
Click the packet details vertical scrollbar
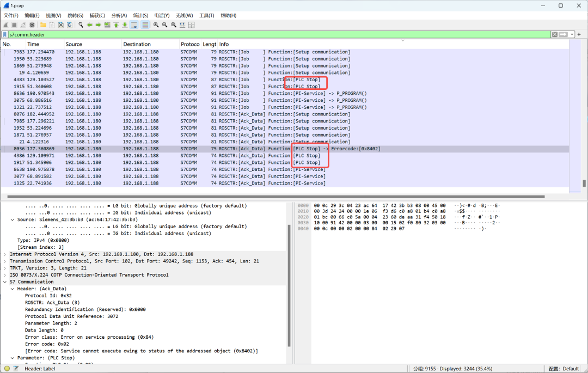point(289,286)
